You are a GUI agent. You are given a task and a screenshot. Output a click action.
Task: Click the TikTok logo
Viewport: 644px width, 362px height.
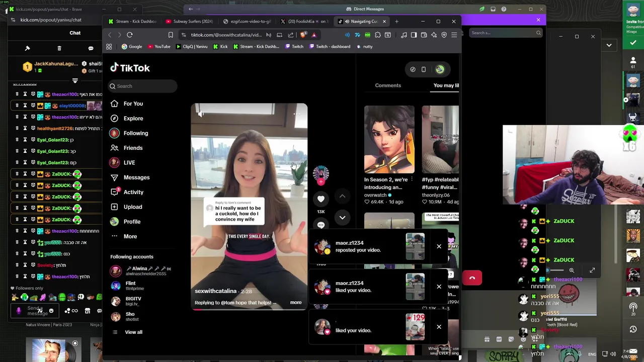coord(130,68)
